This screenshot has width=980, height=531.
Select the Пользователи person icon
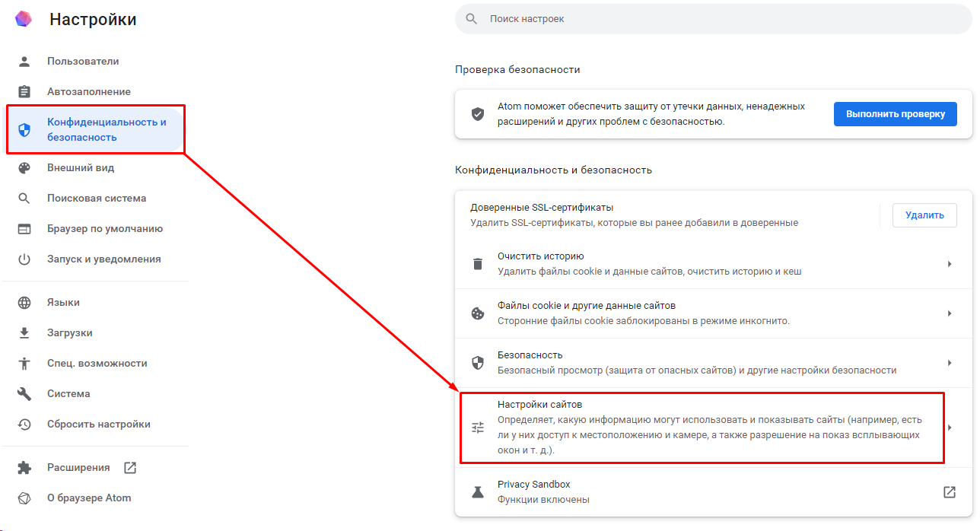pos(24,61)
